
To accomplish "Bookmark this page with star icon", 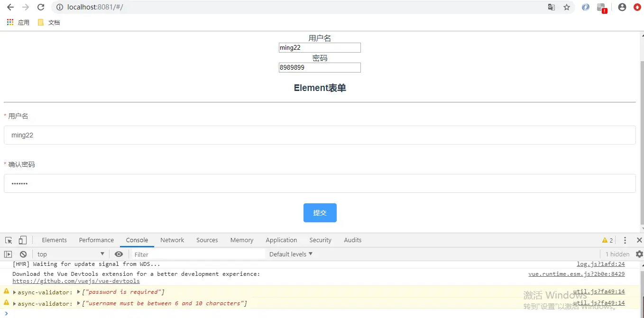I will click(x=567, y=7).
